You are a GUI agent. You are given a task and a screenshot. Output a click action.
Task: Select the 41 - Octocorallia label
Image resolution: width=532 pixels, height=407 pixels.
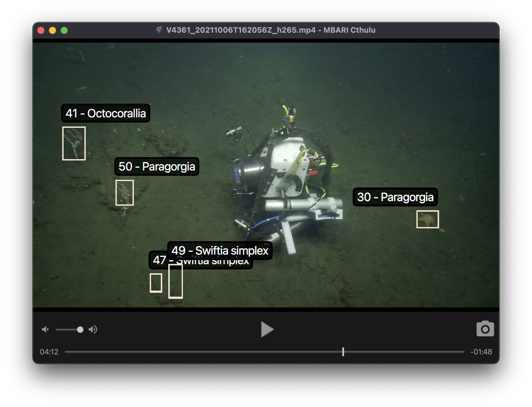point(106,113)
